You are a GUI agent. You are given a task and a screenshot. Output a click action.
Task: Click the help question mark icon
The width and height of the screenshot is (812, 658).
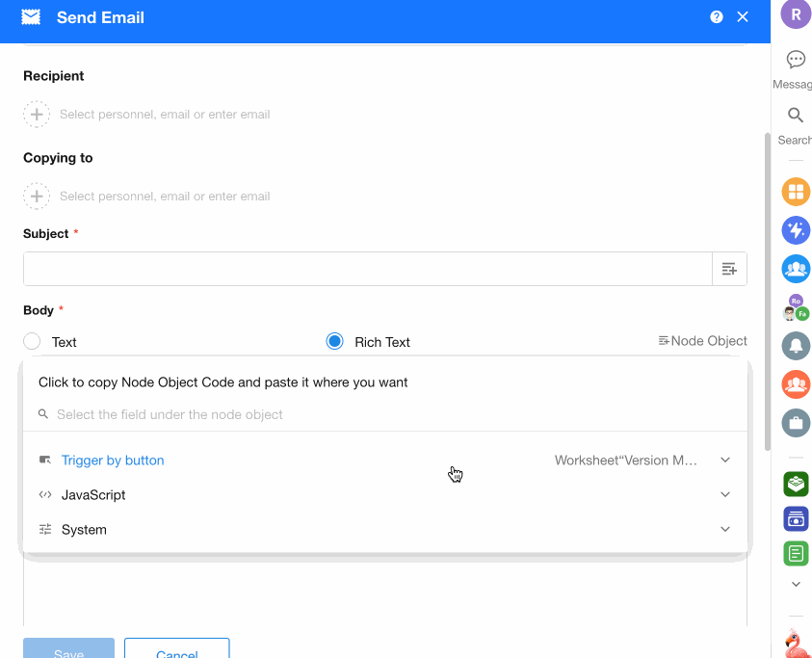[716, 17]
